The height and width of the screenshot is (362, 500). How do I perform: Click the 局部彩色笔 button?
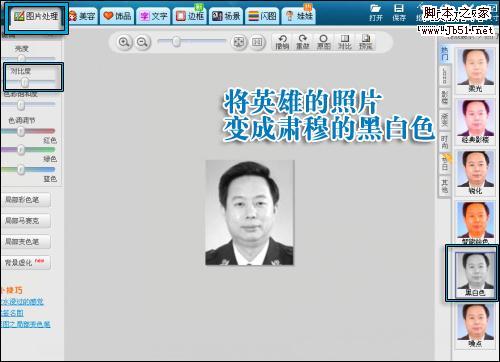click(x=26, y=200)
